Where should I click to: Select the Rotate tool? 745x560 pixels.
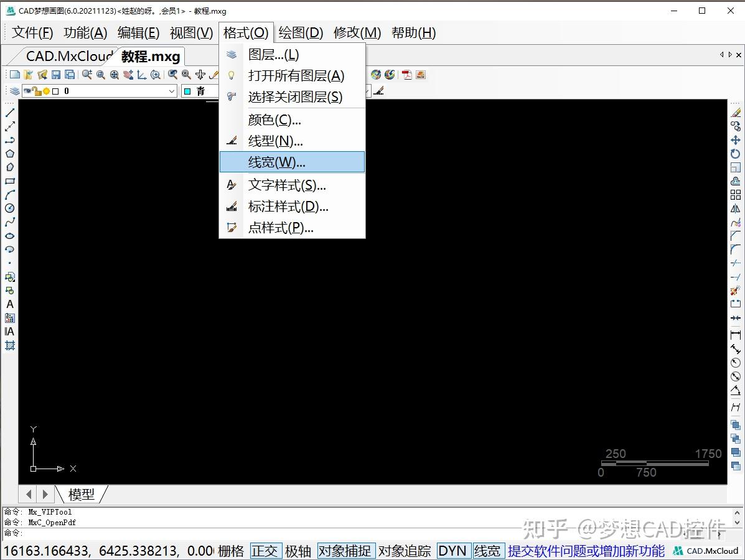coord(736,154)
